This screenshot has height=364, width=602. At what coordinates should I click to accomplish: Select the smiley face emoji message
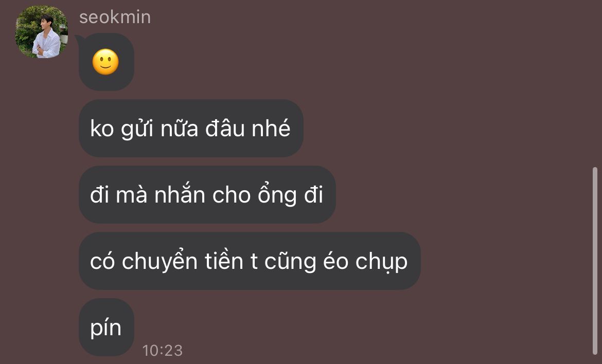click(x=107, y=62)
